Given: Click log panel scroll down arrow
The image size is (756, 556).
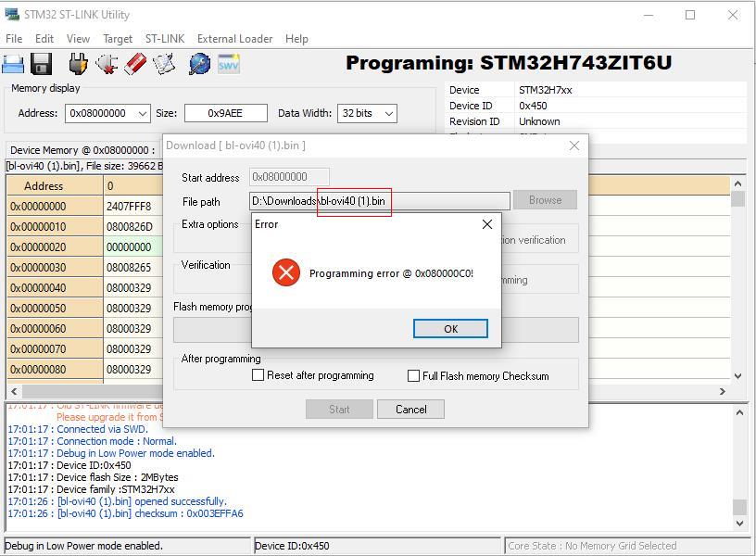Looking at the screenshot, I should (739, 524).
